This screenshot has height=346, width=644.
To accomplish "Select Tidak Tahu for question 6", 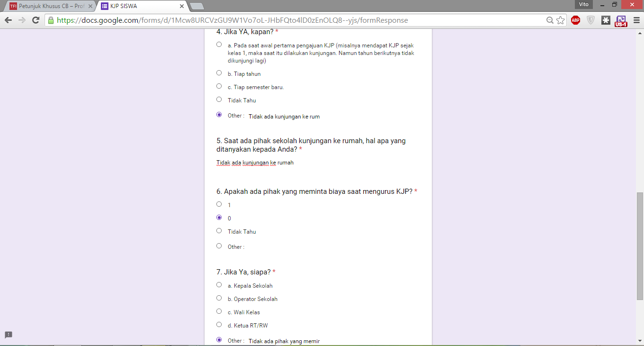I will 219,231.
